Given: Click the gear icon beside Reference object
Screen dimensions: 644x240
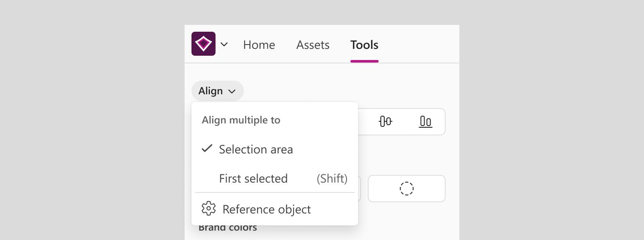Looking at the screenshot, I should [x=209, y=209].
